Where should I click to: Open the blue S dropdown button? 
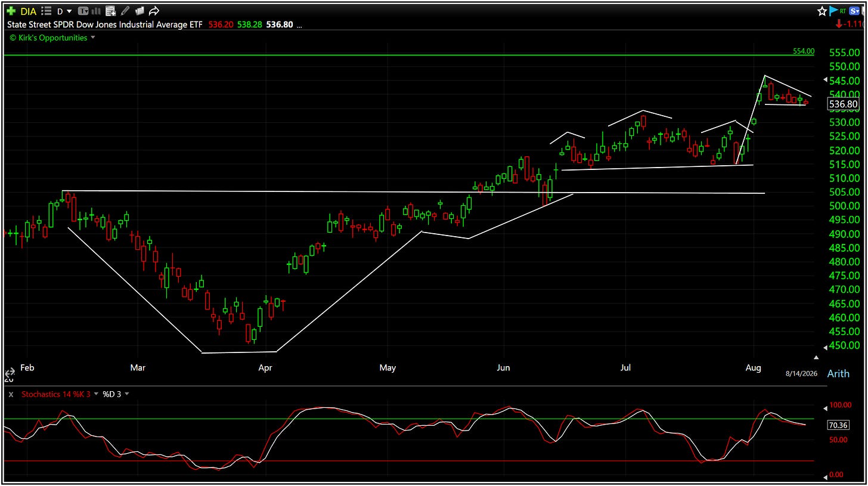(x=854, y=11)
